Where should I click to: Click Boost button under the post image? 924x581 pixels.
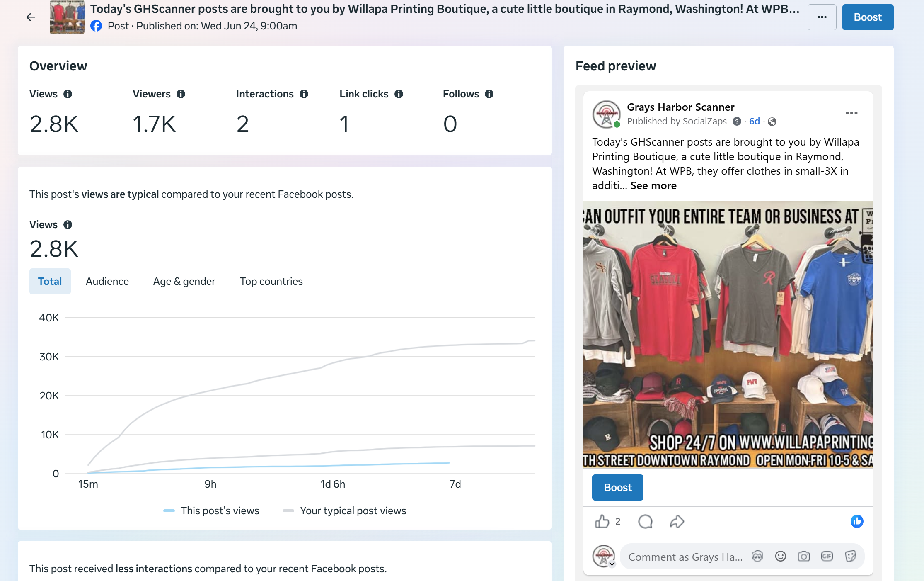(617, 487)
